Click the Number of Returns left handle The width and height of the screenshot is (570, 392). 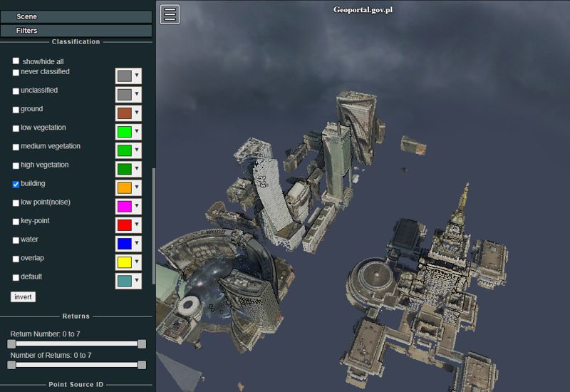(11, 365)
